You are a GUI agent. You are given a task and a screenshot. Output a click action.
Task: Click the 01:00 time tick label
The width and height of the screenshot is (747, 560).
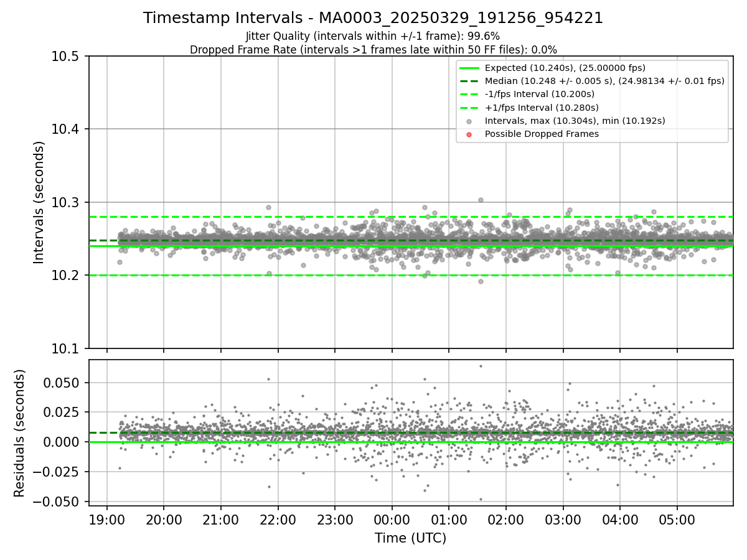pyautogui.click(x=449, y=520)
